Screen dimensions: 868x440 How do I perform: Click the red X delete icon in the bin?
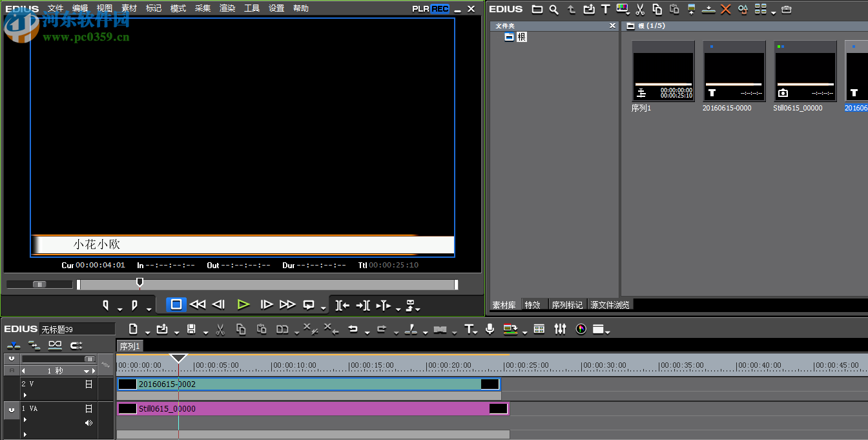pos(725,9)
